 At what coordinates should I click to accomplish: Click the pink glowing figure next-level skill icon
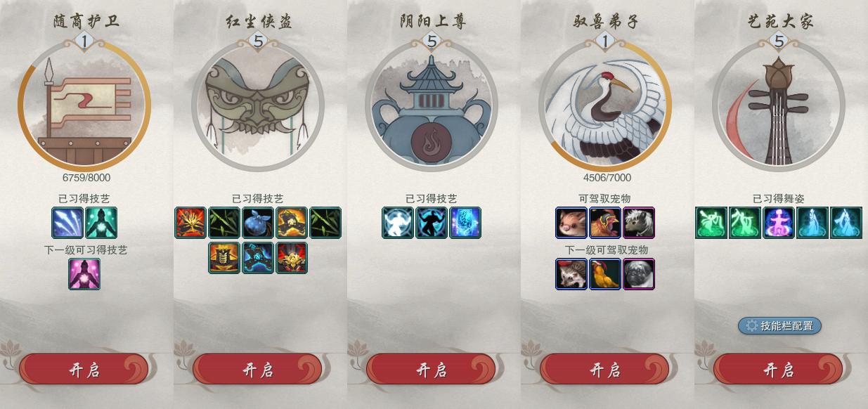tap(84, 274)
